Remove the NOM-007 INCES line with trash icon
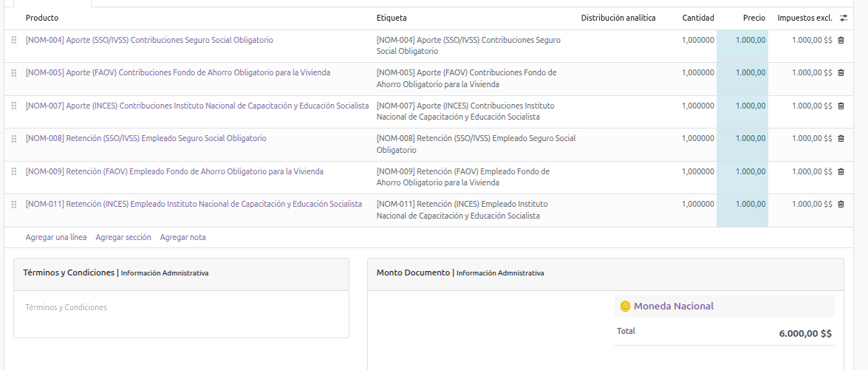 click(841, 106)
